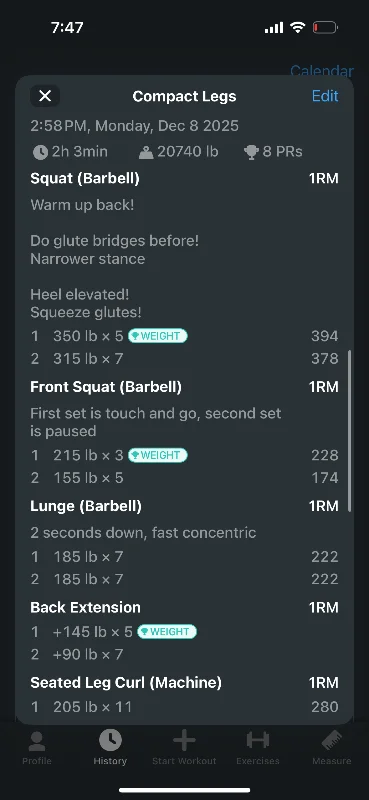Open Lunge (Barbell) exercise heading
The height and width of the screenshot is (800, 369).
click(86, 506)
